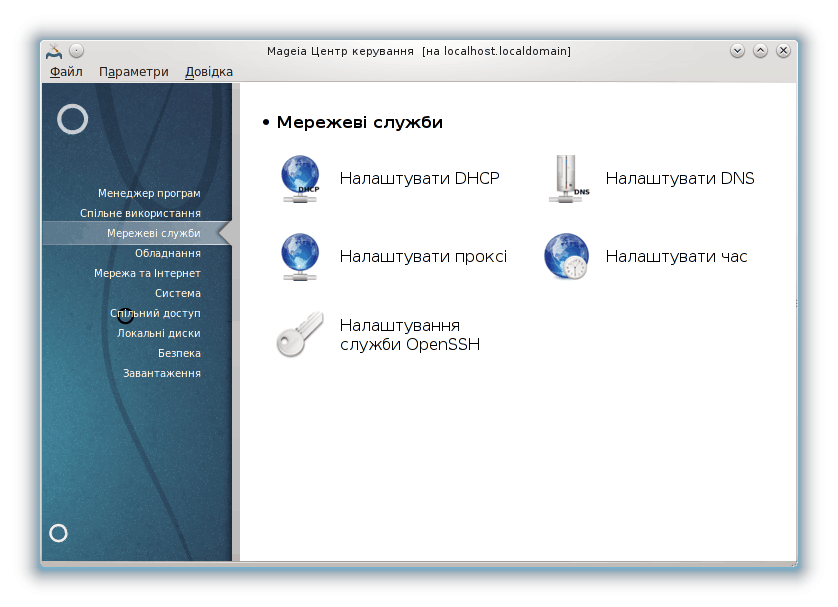Open the DHCP globe icon

tap(300, 178)
